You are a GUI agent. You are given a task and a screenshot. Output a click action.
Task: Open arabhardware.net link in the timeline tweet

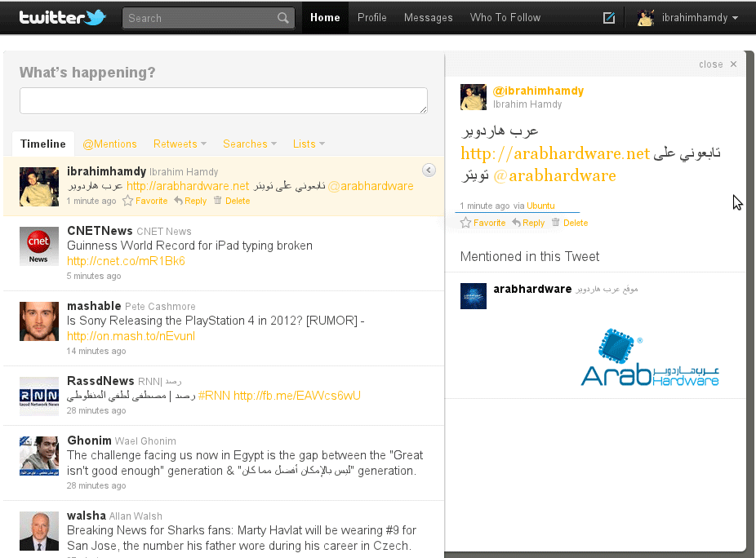pyautogui.click(x=188, y=186)
